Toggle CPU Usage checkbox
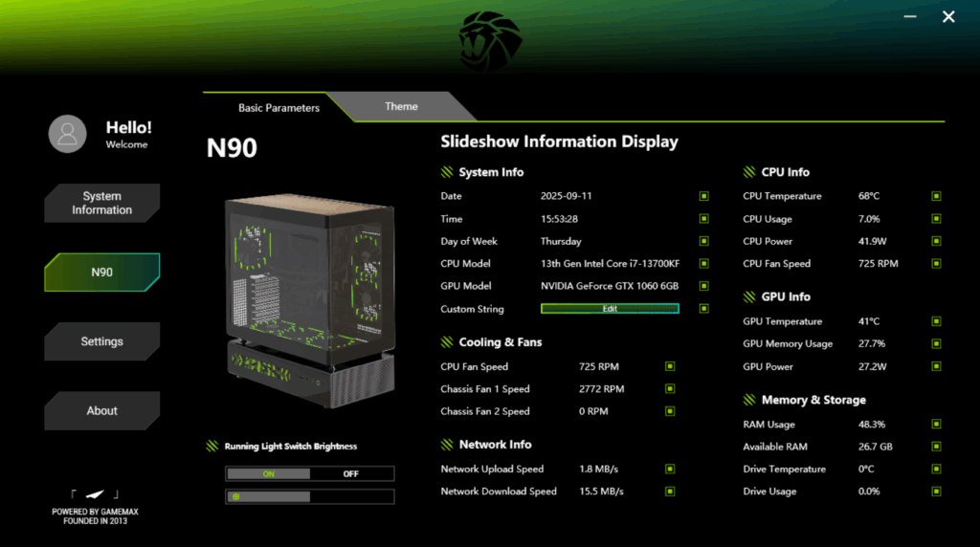Screen dimensions: 980x547 (936, 219)
